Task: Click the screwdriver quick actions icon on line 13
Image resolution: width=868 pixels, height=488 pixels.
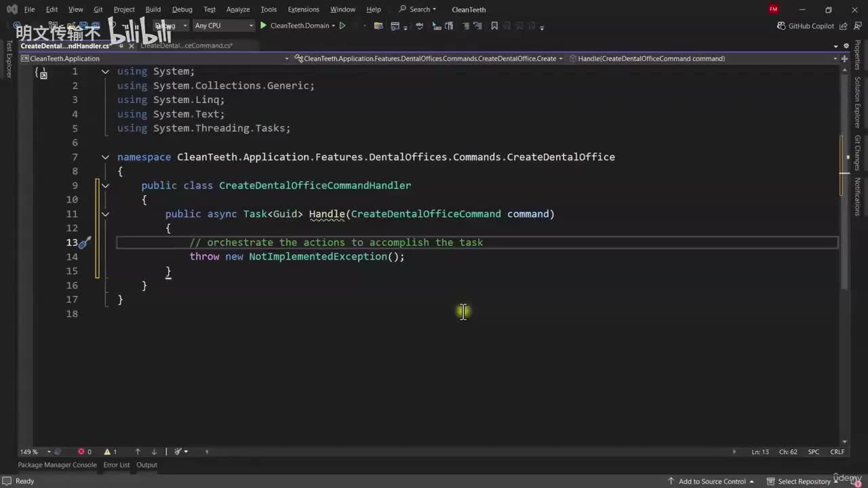Action: click(85, 243)
